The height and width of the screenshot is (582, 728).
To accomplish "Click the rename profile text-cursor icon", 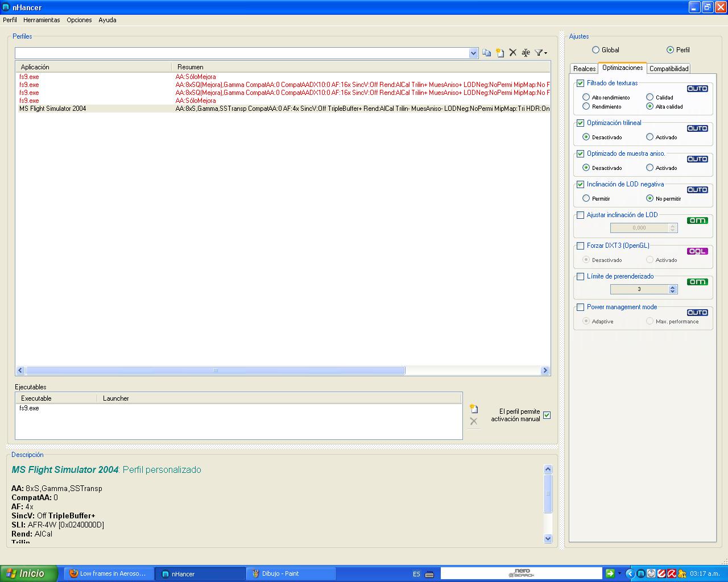I will coord(526,53).
